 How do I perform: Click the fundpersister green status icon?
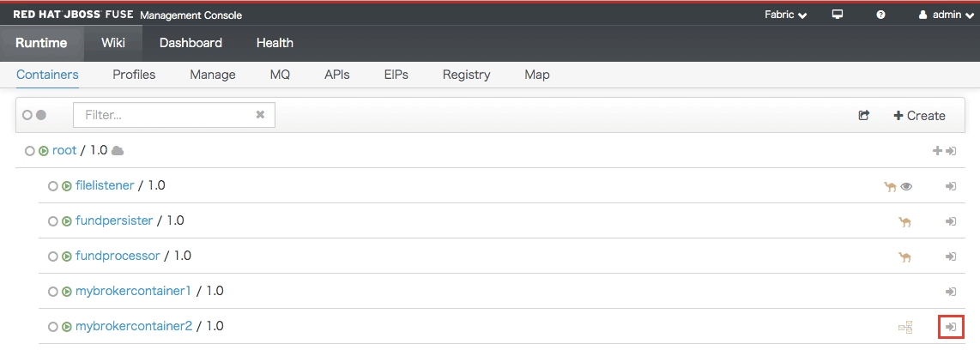(67, 221)
